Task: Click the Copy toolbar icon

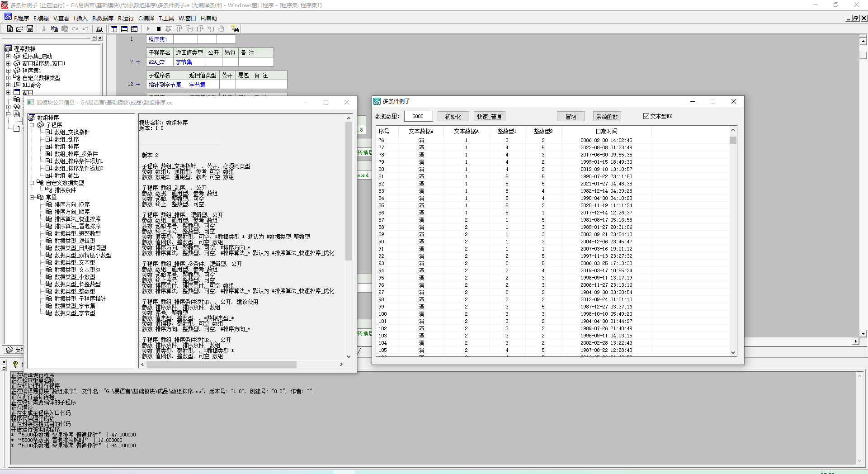Action: [x=54, y=28]
